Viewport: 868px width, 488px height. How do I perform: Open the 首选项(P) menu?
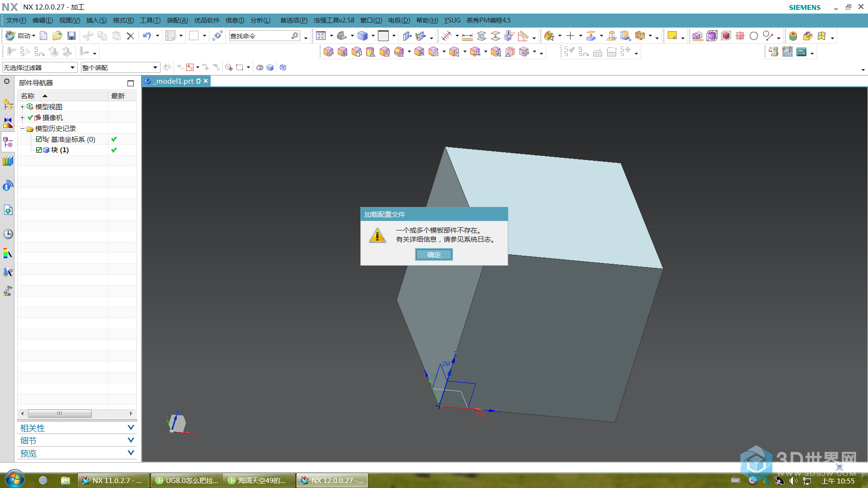pos(293,20)
